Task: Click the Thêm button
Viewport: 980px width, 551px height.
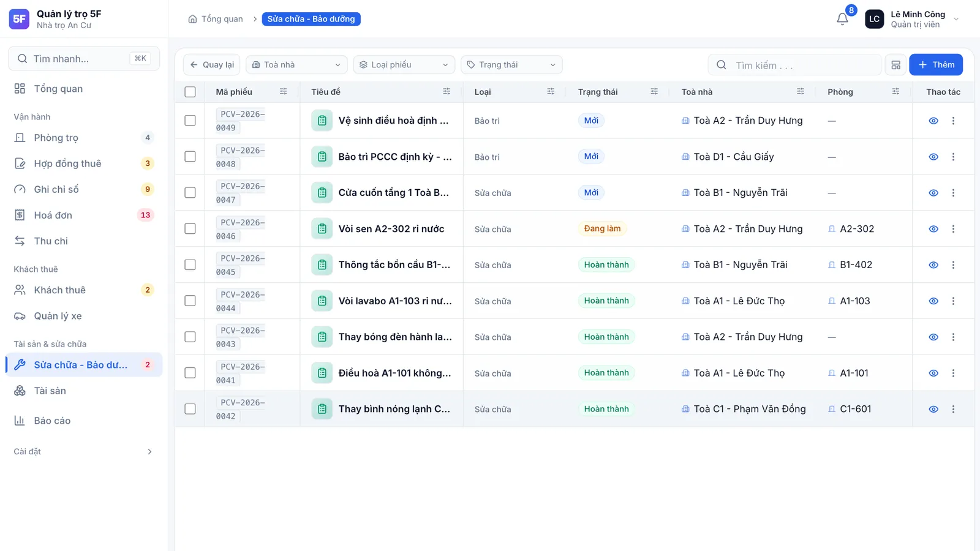Action: tap(936, 65)
